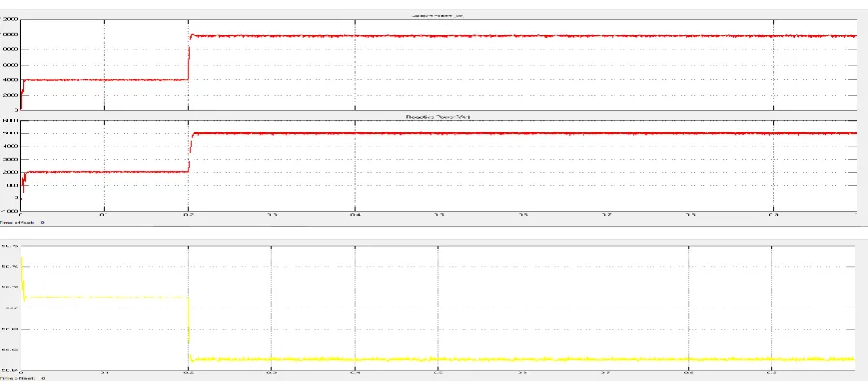Click the 0.2 x-axis tick under reactive plot
Viewport: 868px width, 381px height.
coord(189,214)
